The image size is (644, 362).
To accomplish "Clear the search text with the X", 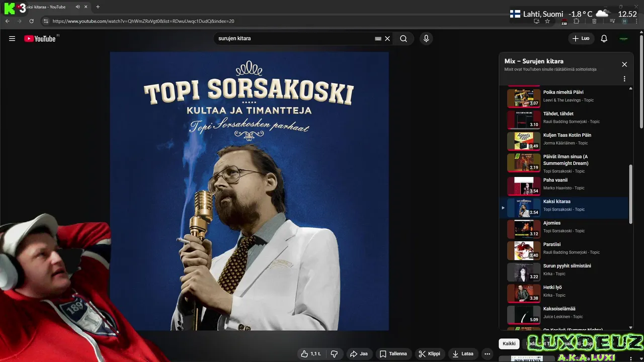I will coord(387,39).
